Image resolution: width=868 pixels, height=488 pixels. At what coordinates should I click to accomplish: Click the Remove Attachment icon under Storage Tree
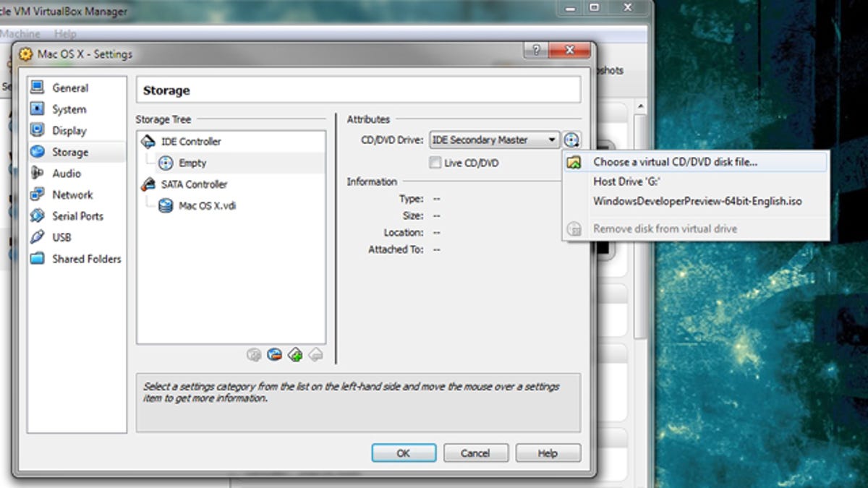274,354
